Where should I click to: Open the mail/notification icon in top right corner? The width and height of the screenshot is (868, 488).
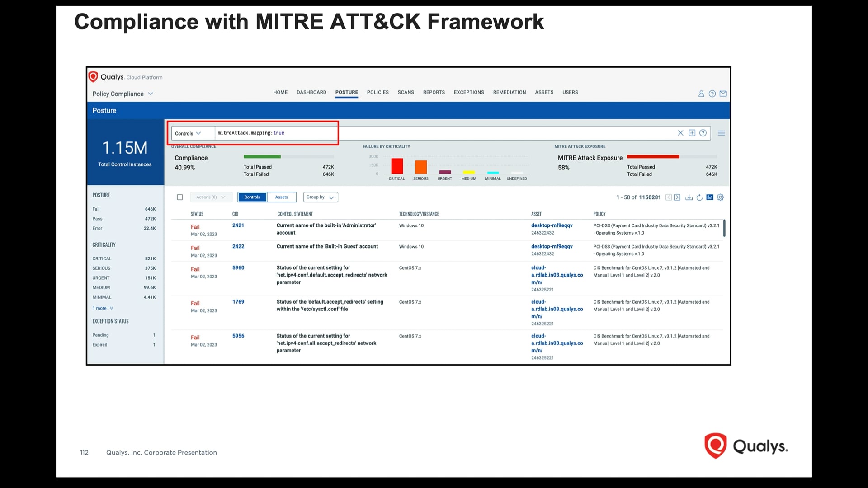coord(723,94)
